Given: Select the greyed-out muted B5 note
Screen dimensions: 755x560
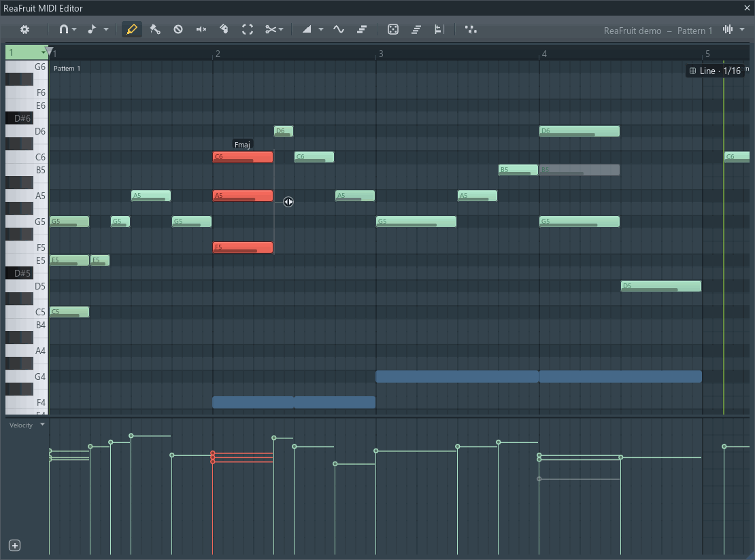Looking at the screenshot, I should pyautogui.click(x=580, y=170).
